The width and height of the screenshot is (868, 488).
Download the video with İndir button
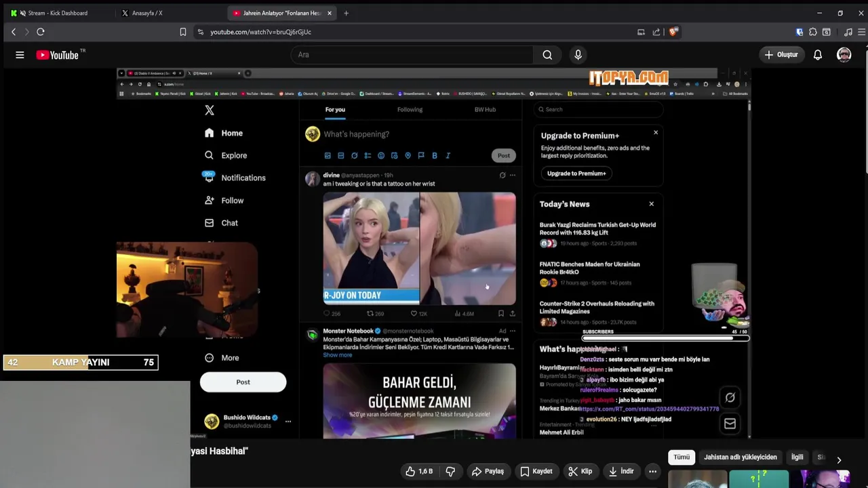click(x=620, y=471)
